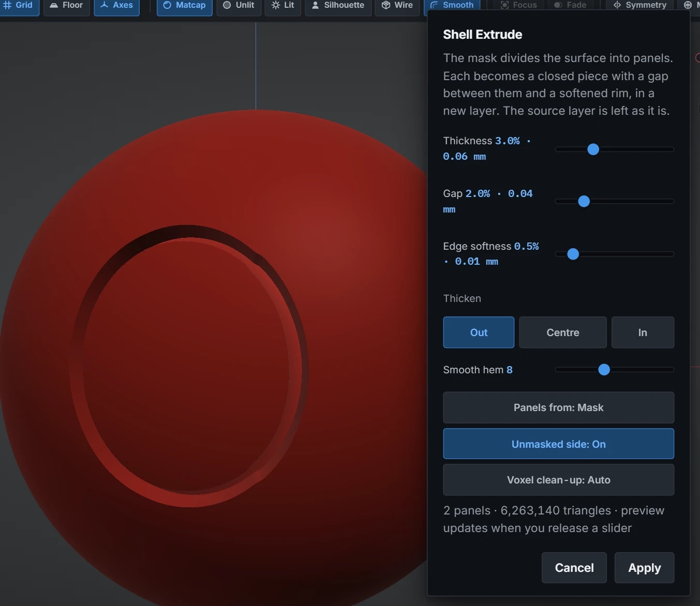The height and width of the screenshot is (606, 700).
Task: Set Thicken direction to In
Action: point(643,332)
